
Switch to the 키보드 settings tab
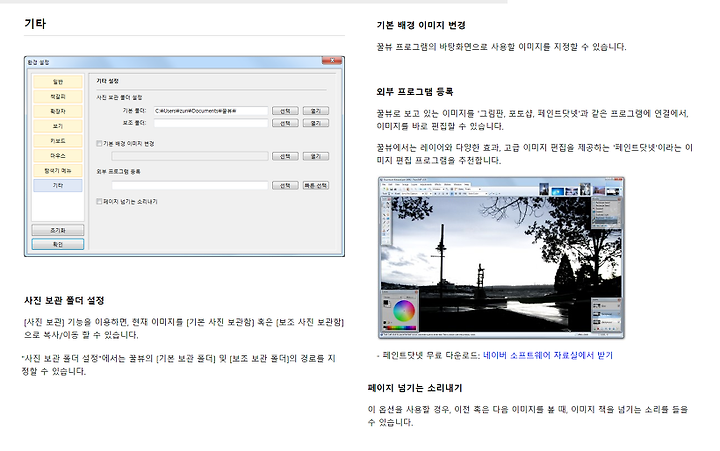point(58,141)
